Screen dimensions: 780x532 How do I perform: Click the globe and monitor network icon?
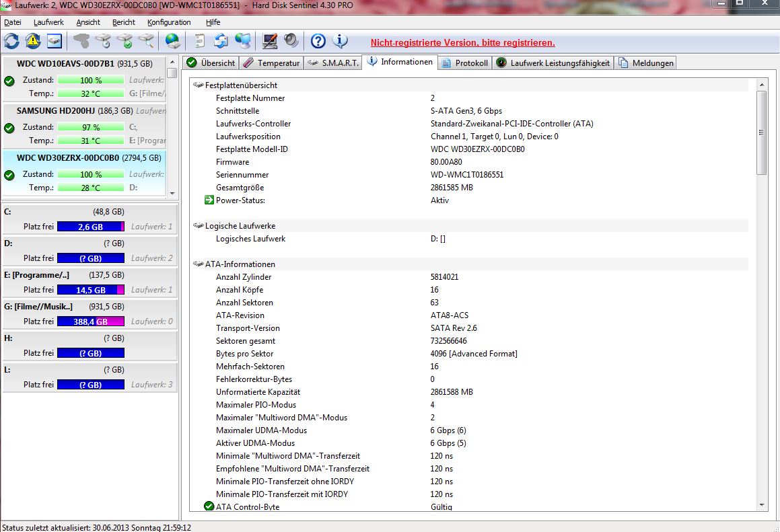[x=243, y=41]
